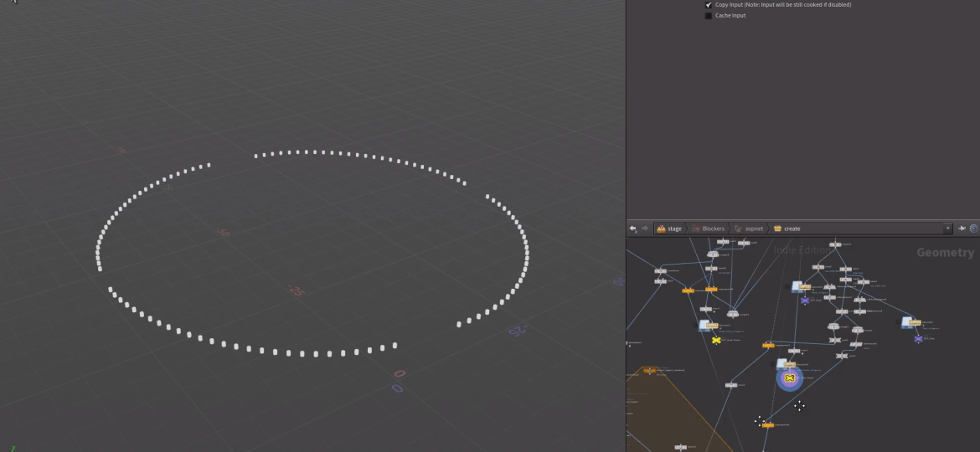Image resolution: width=980 pixels, height=452 pixels.
Task: Uncheck the Copy Input checkbox
Action: pyautogui.click(x=709, y=5)
